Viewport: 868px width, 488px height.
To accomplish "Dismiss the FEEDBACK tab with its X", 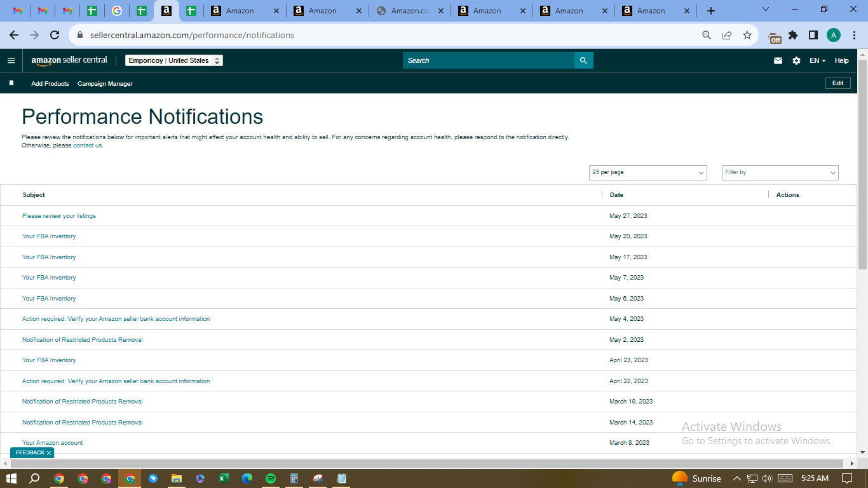I will click(x=49, y=453).
